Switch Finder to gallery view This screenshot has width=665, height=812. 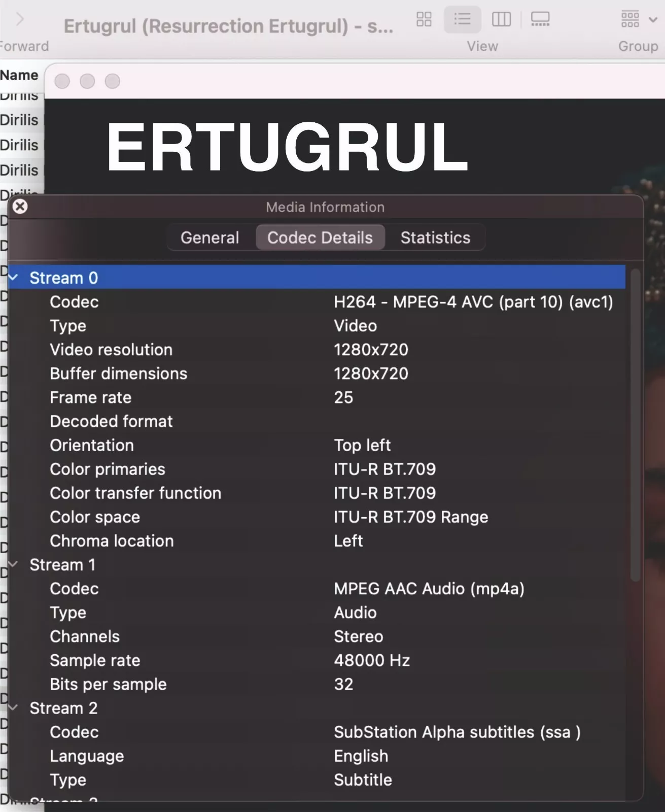coord(540,19)
